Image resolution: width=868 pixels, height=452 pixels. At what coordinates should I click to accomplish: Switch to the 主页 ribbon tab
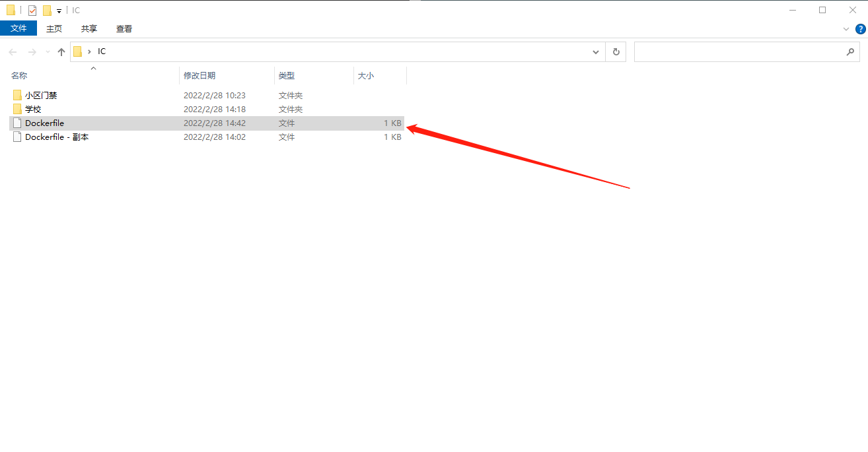(54, 28)
